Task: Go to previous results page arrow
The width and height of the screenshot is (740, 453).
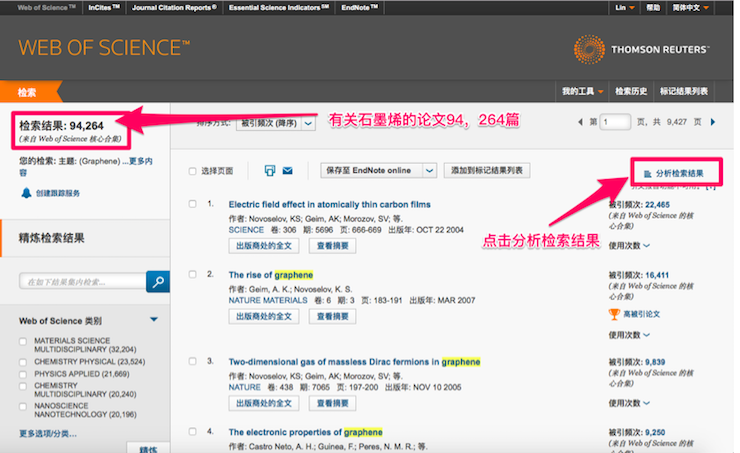Action: point(581,122)
